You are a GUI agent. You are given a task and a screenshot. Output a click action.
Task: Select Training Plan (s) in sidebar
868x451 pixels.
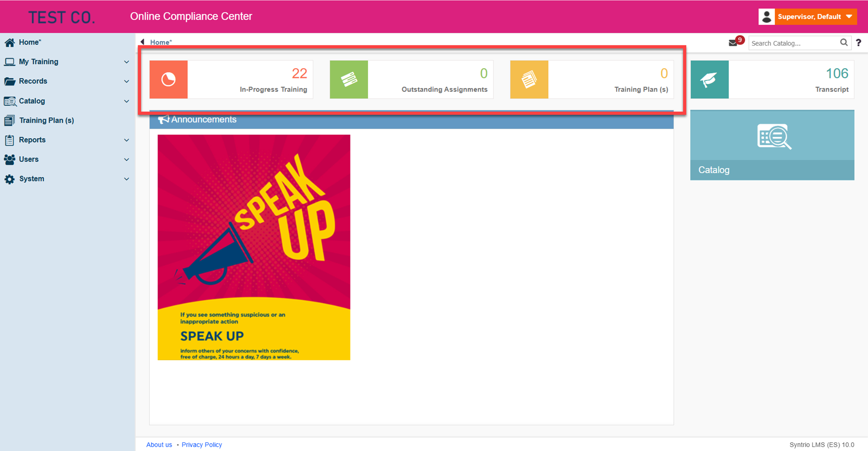pos(47,120)
